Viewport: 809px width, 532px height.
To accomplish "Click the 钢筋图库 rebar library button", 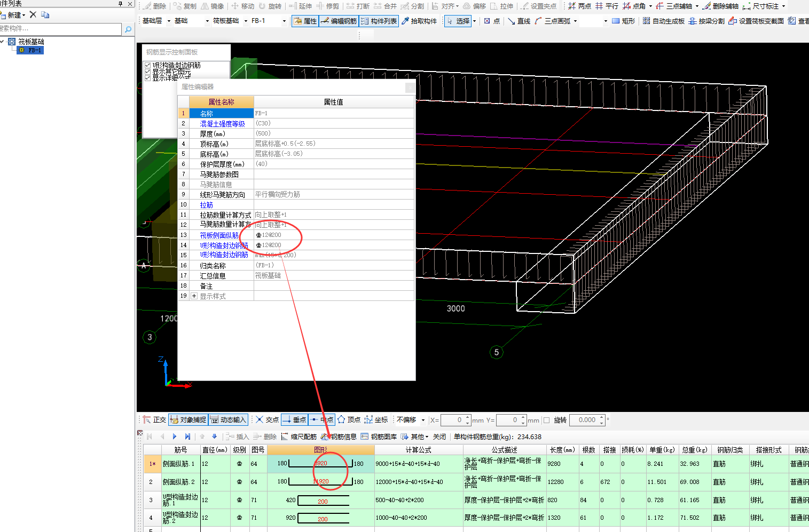I will (379, 436).
